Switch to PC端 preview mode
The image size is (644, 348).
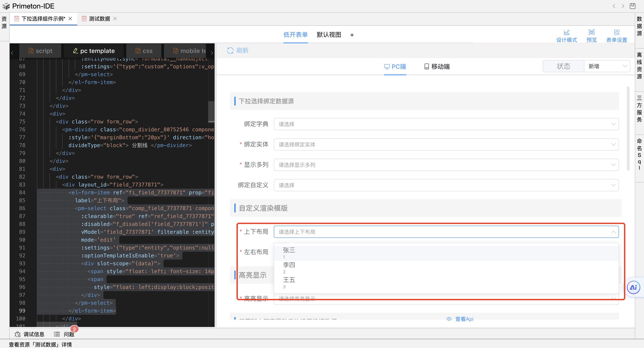click(395, 66)
